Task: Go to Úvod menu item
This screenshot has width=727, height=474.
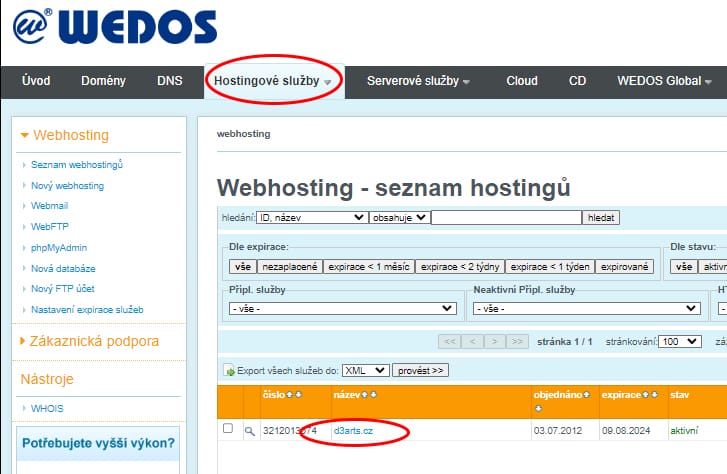Action: [36, 81]
